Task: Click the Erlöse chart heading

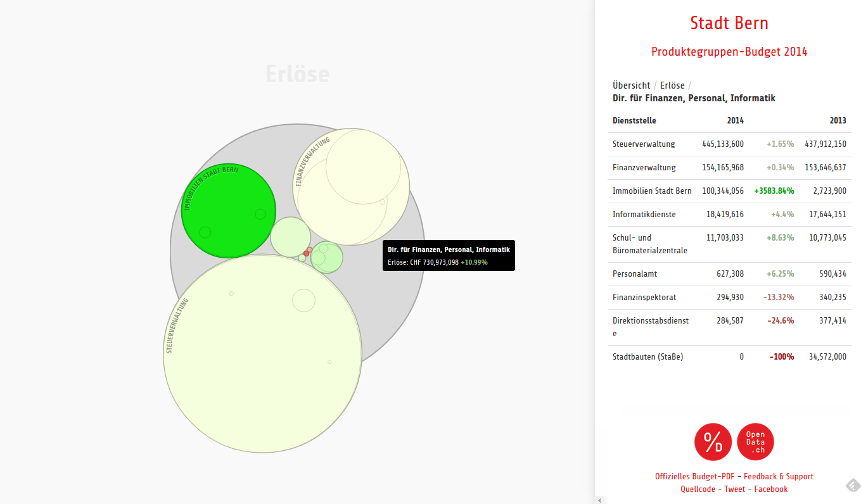Action: (x=298, y=74)
